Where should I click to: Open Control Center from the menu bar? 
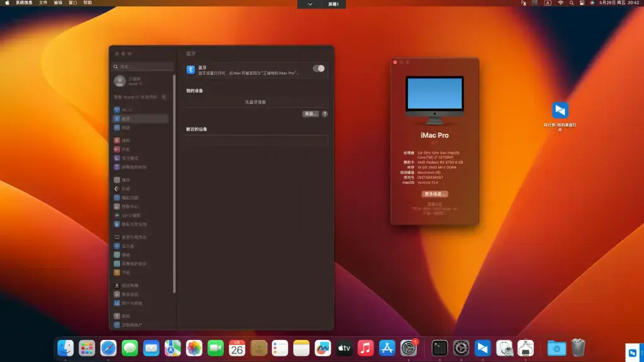[582, 3]
